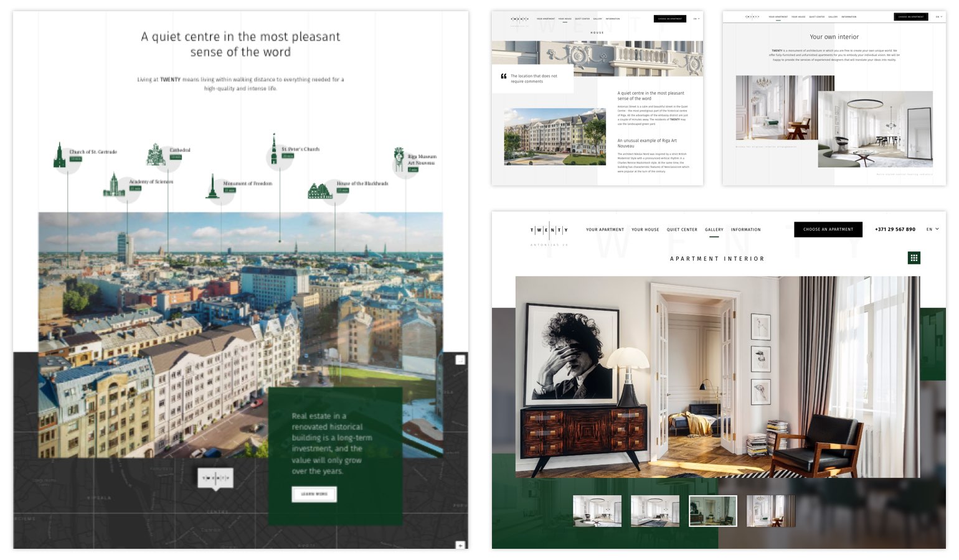Click the Church of St. Gertrude landmark icon
The image size is (959, 560).
pyautogui.click(x=60, y=156)
